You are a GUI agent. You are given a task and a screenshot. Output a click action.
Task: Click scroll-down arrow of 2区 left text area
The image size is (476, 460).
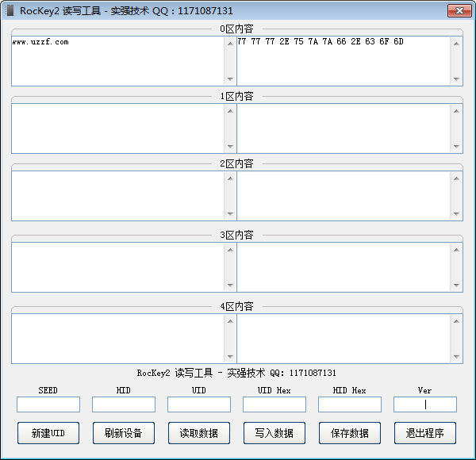[x=230, y=213]
